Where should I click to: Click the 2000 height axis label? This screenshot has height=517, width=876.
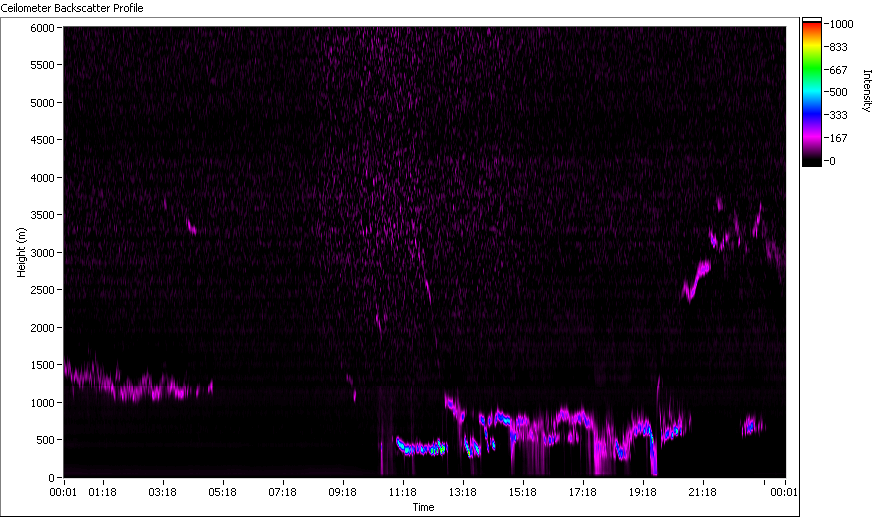point(42,328)
